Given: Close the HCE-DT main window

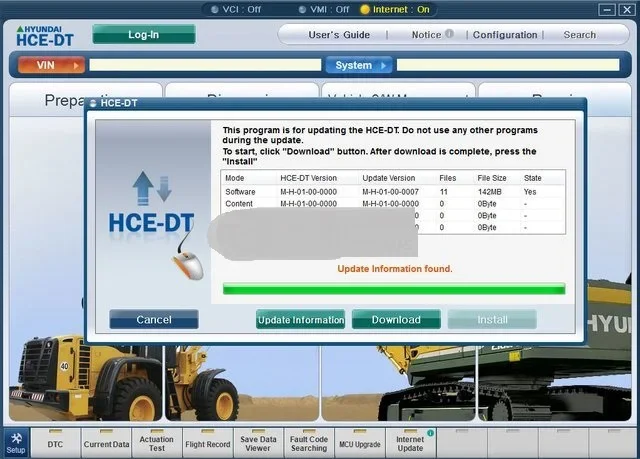Looking at the screenshot, I should [627, 9].
